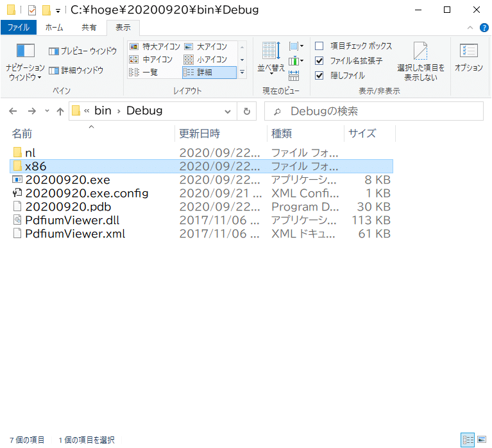Expand bin subfolder breadcrumb arrow

coord(119,111)
